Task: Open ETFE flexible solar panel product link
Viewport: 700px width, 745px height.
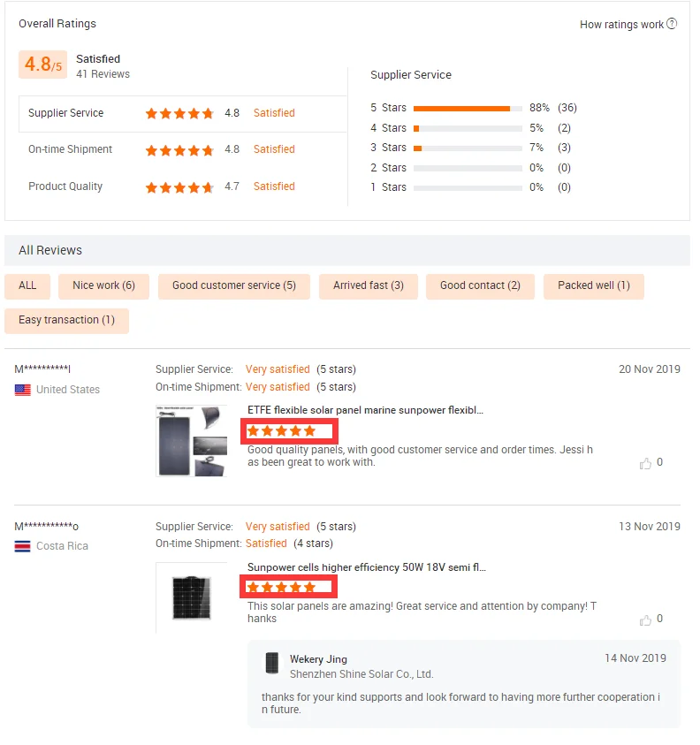Action: [365, 410]
